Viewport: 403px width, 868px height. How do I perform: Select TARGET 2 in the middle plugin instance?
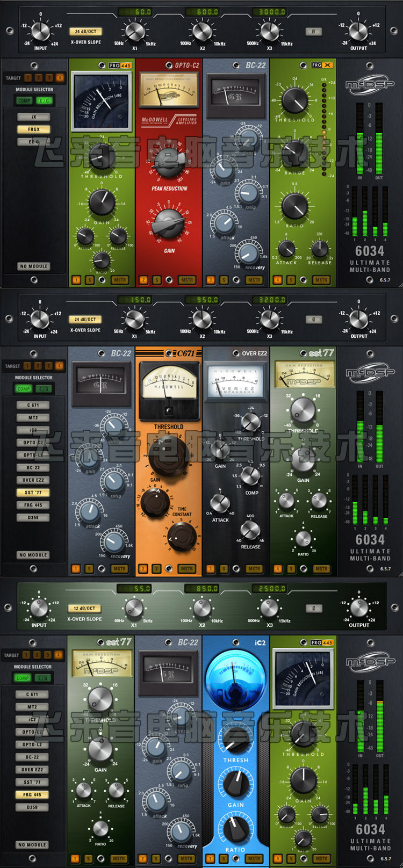(x=38, y=366)
